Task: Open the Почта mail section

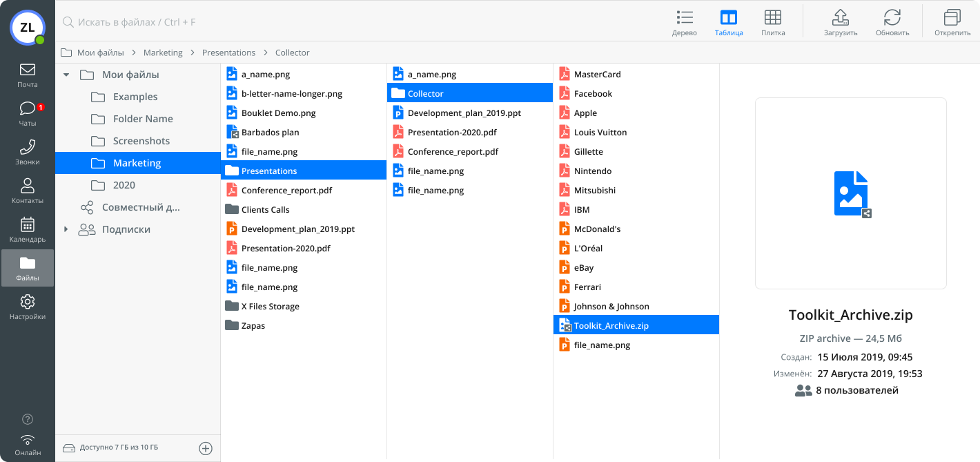Action: pos(28,75)
